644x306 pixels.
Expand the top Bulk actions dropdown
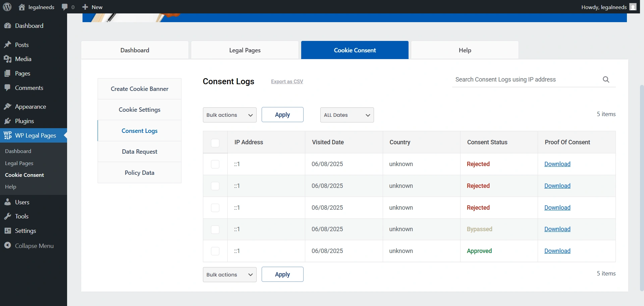pyautogui.click(x=229, y=115)
